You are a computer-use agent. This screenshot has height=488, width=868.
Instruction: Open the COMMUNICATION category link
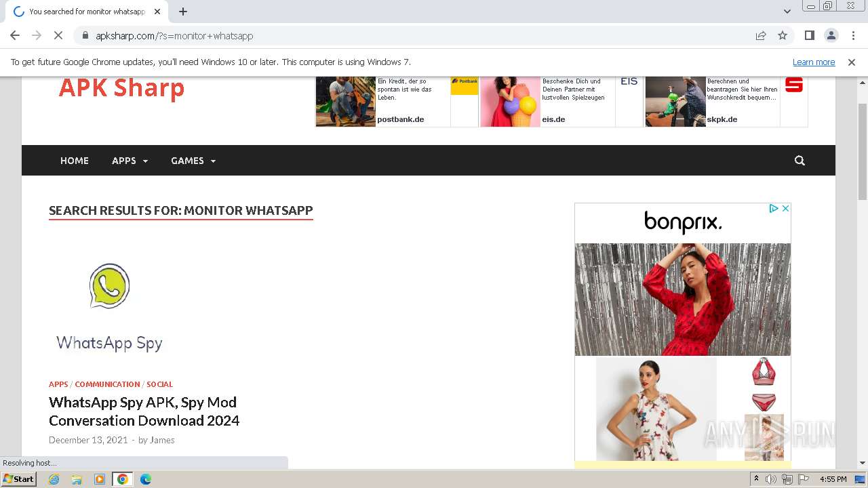[107, 384]
